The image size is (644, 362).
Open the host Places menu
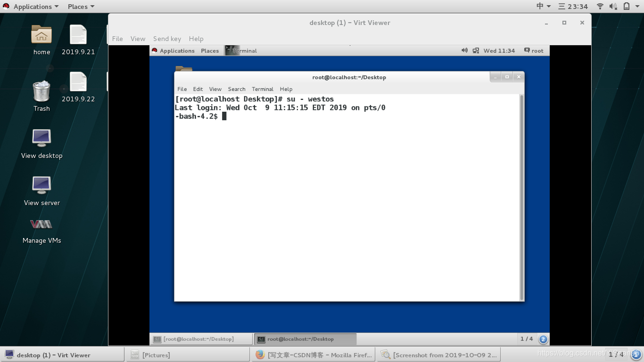click(81, 6)
